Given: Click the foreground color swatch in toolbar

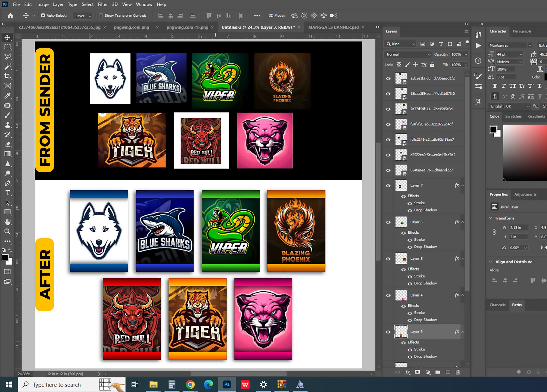Looking at the screenshot, I should point(5,258).
